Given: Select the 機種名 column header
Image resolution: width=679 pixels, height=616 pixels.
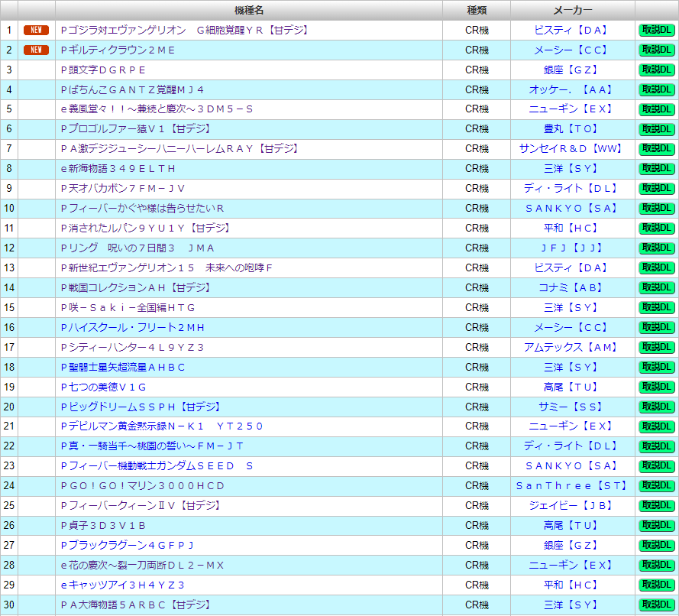Looking at the screenshot, I should (249, 11).
